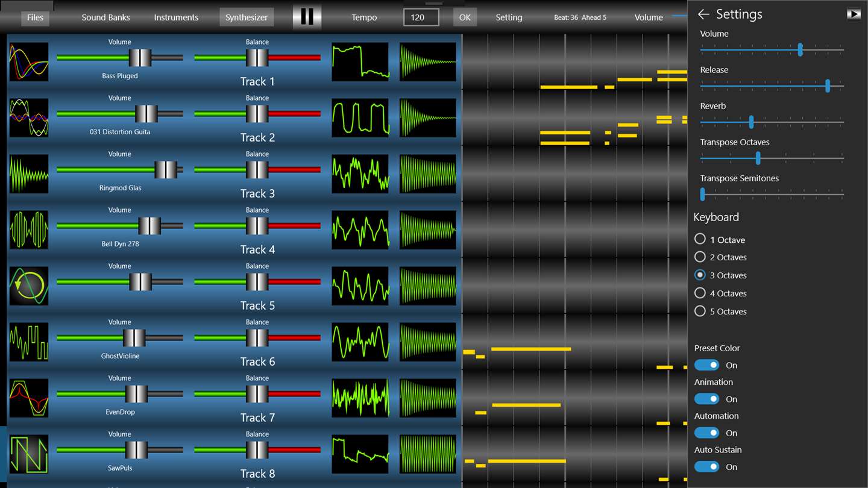This screenshot has height=488, width=868.
Task: Open Sound Banks tab
Action: [x=106, y=17]
